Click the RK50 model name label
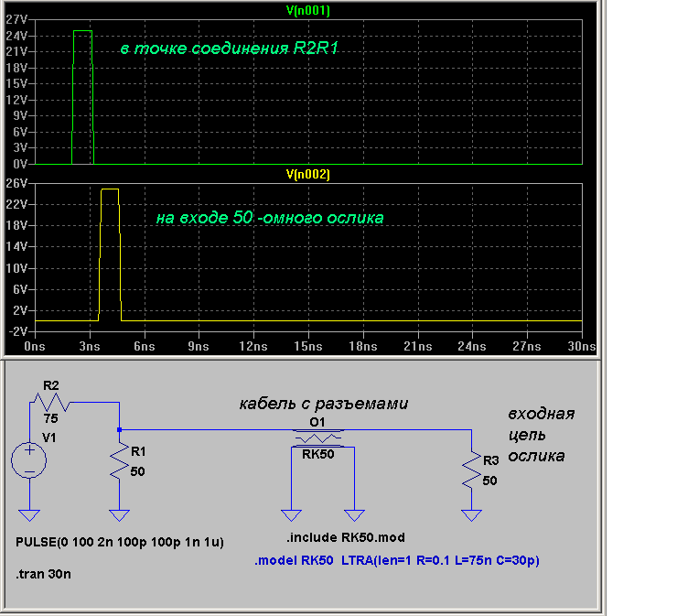Screen dimensions: 677x616 [x=317, y=454]
